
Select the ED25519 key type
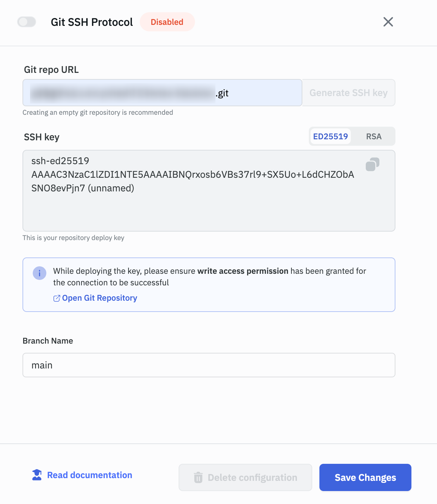(x=331, y=136)
